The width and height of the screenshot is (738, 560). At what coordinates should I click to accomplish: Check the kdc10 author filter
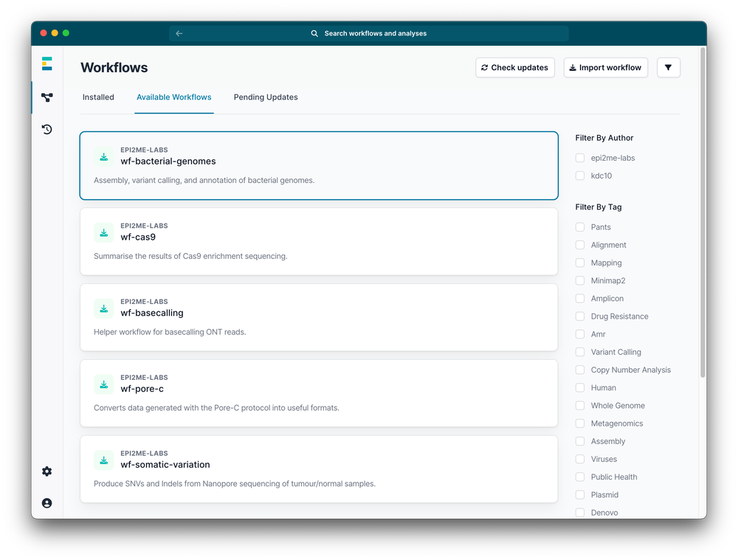[580, 176]
